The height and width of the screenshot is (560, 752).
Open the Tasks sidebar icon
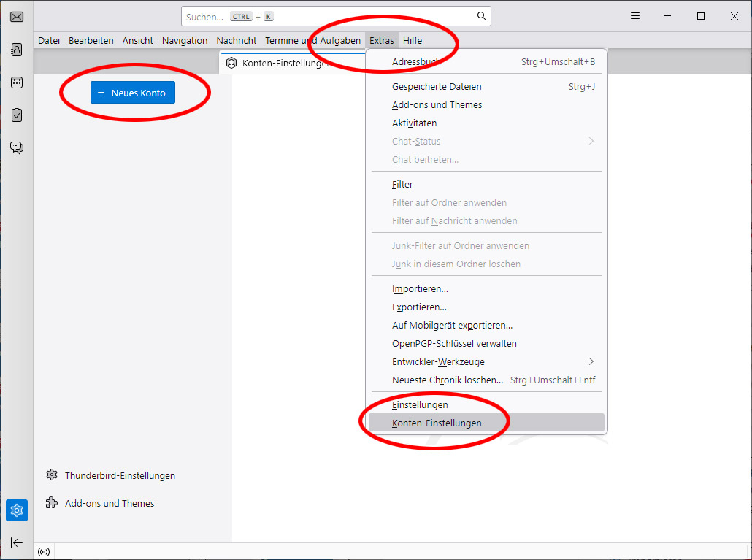[x=17, y=115]
